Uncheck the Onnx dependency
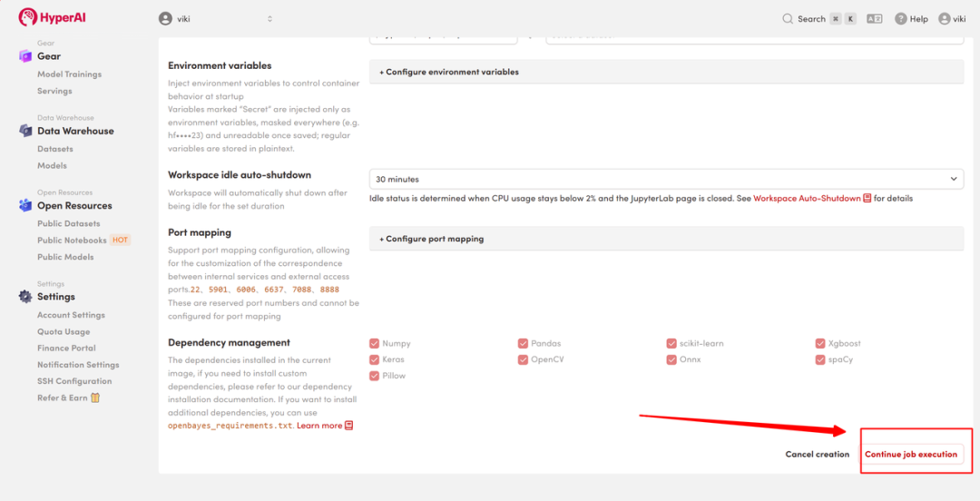The height and width of the screenshot is (501, 980). pos(671,359)
